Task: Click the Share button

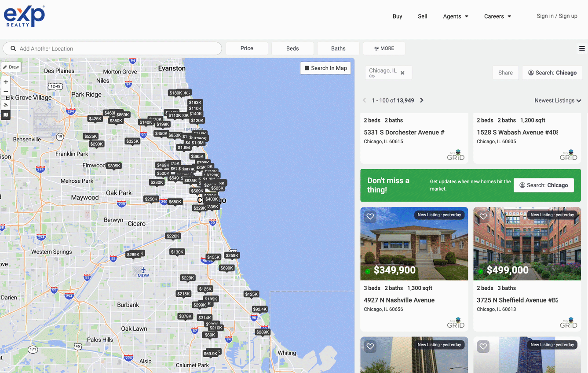Action: click(x=505, y=73)
